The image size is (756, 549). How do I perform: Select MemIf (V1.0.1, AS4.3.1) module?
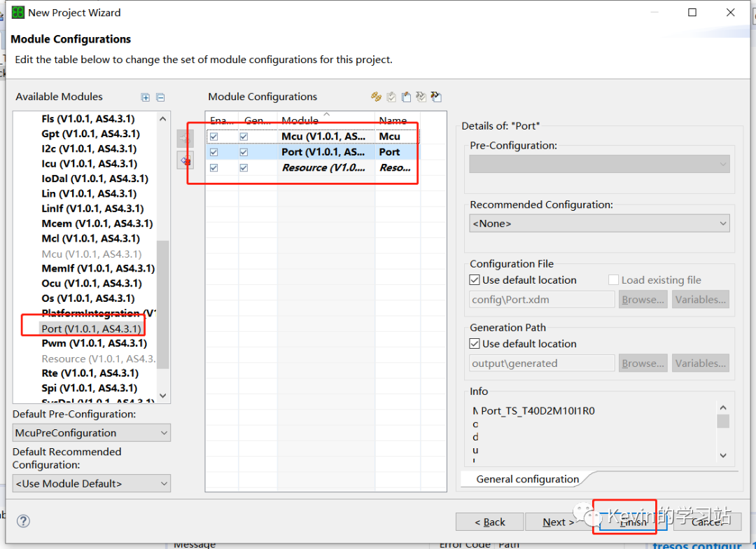click(98, 268)
